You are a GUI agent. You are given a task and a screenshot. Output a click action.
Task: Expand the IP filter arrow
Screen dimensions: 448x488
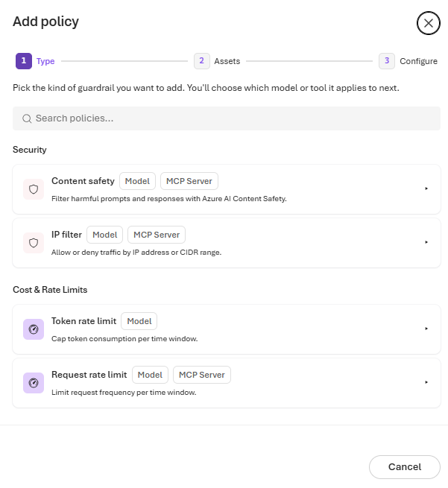click(x=426, y=242)
